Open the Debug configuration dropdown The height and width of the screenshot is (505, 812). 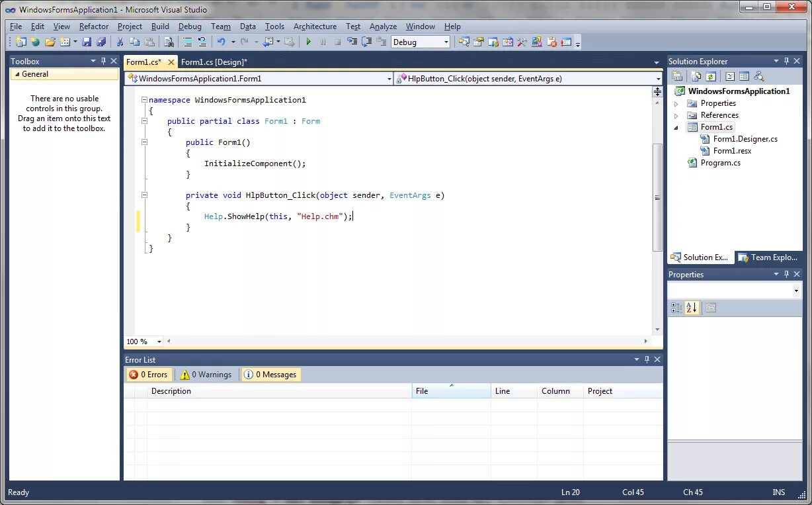click(x=446, y=42)
